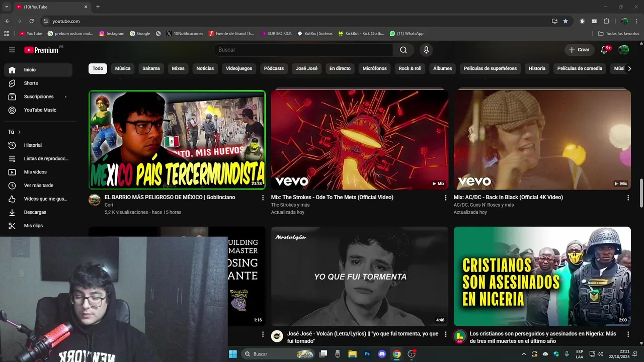644x362 pixels.
Task: Open the Windows Start menu
Action: click(x=233, y=354)
